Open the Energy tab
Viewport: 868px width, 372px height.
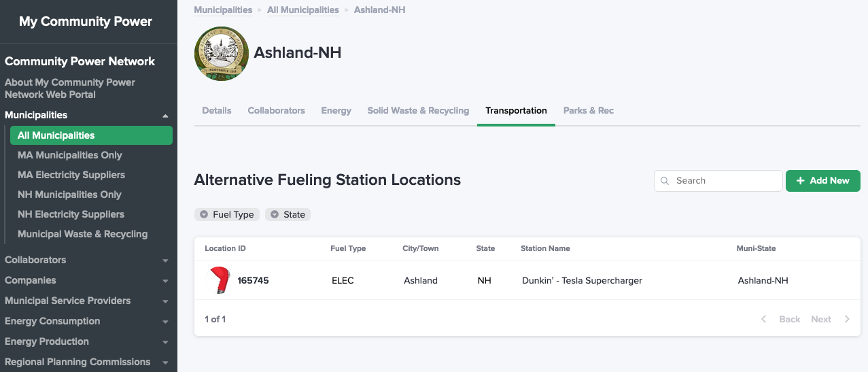coord(336,111)
